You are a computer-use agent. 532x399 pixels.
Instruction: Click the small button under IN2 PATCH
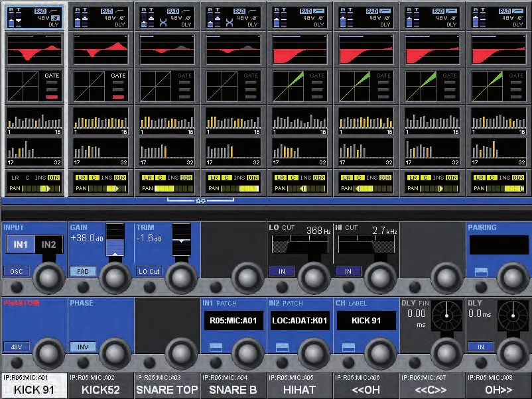tap(283, 347)
